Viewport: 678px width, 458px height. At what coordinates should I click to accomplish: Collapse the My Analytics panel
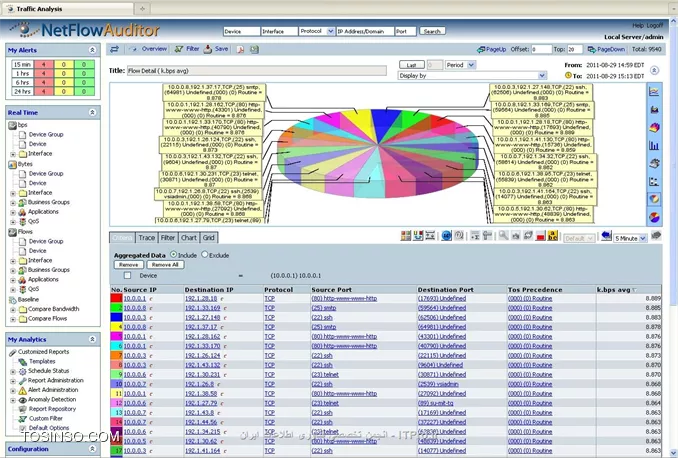92,339
